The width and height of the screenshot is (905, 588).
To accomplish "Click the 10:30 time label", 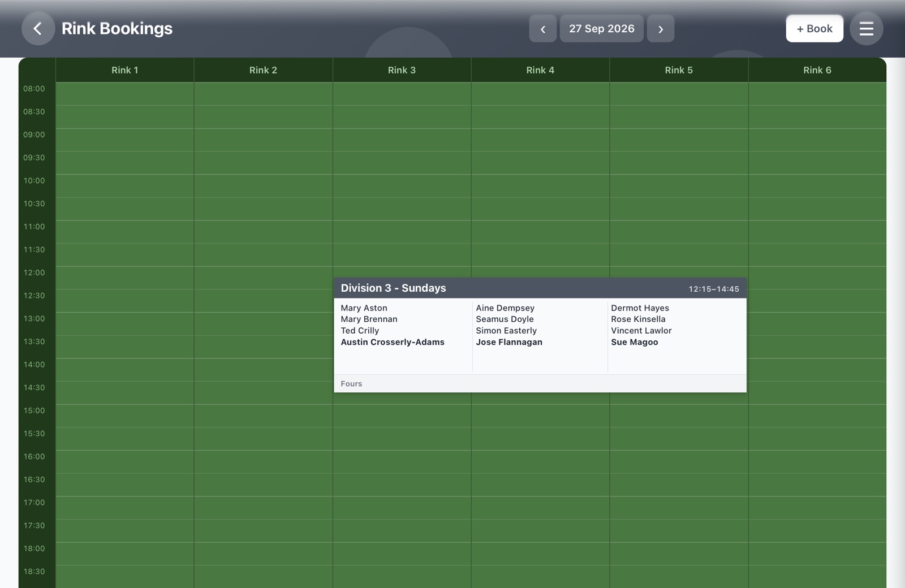I will [x=34, y=204].
